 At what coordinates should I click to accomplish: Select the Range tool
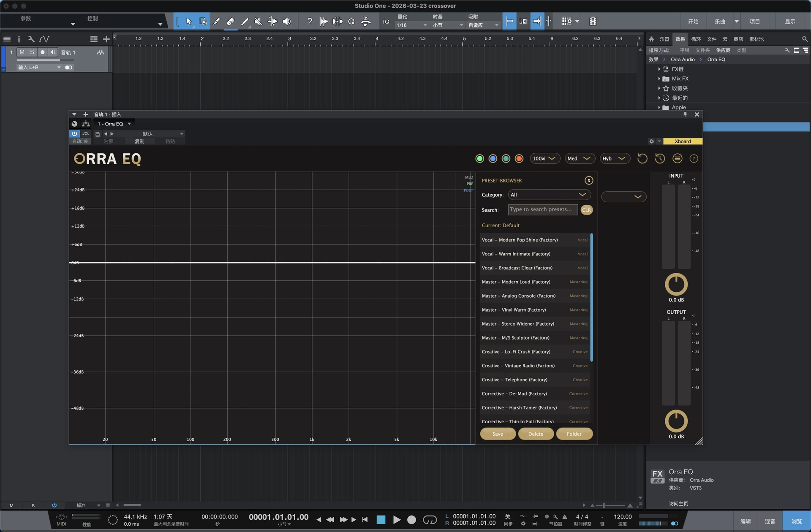203,22
